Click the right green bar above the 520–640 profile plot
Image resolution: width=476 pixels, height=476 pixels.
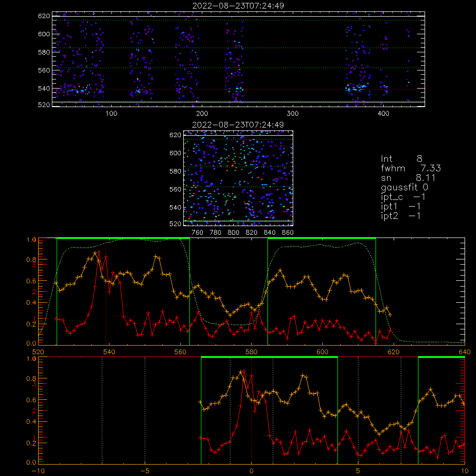(x=322, y=238)
